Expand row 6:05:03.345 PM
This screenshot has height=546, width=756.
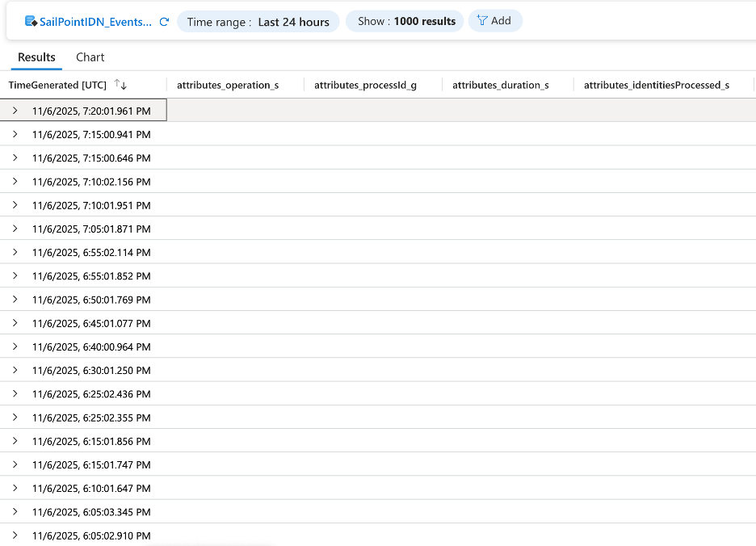15,512
